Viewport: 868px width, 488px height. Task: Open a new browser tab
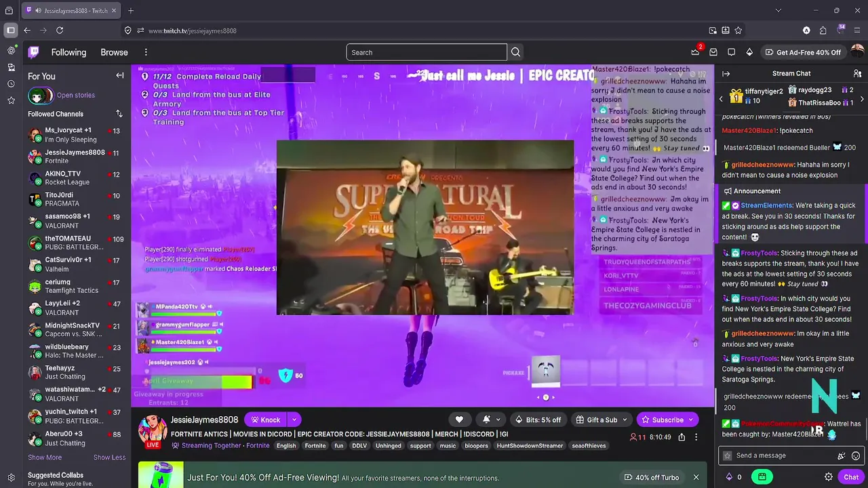[131, 11]
